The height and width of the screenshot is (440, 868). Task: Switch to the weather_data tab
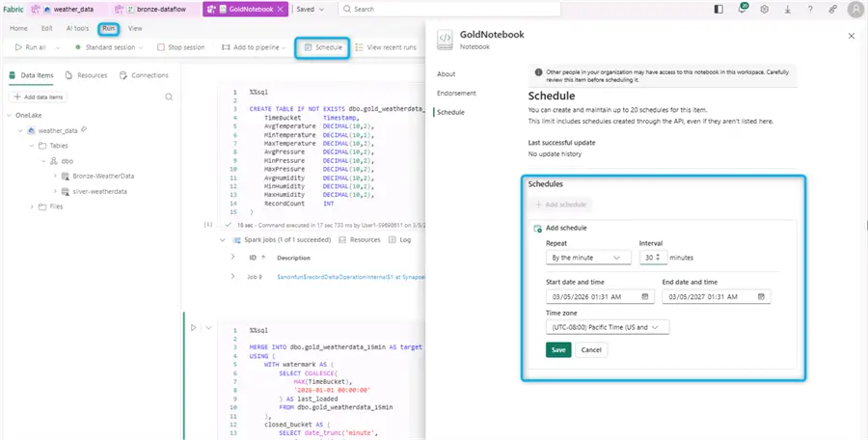[67, 9]
